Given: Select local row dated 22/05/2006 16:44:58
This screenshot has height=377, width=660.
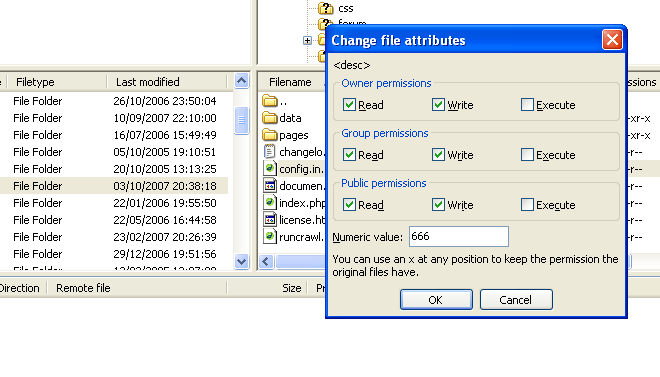Looking at the screenshot, I should click(x=114, y=220).
